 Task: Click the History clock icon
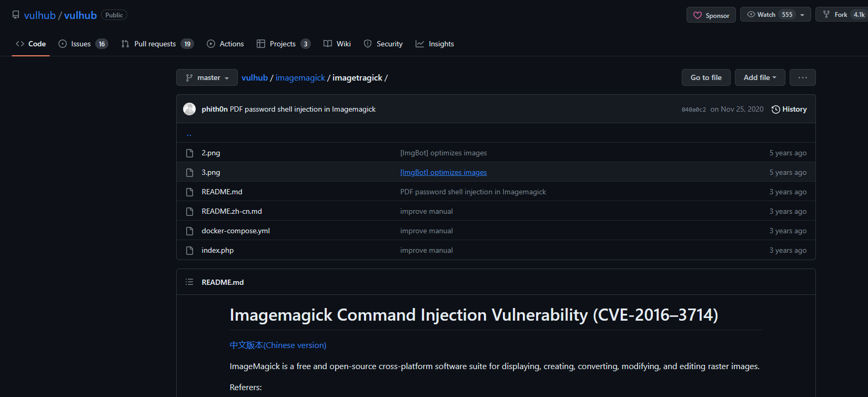coord(775,110)
